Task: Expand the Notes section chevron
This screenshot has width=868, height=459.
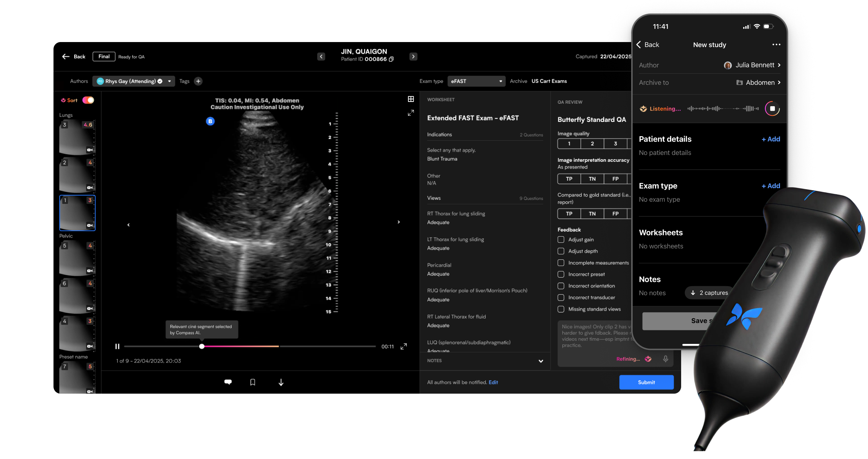Action: pyautogui.click(x=541, y=361)
